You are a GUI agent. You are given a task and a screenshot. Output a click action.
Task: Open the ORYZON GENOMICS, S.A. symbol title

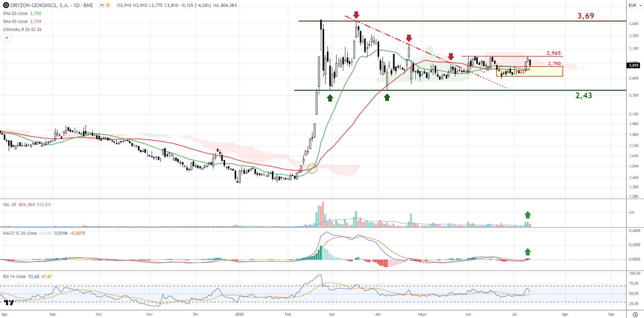click(x=52, y=5)
